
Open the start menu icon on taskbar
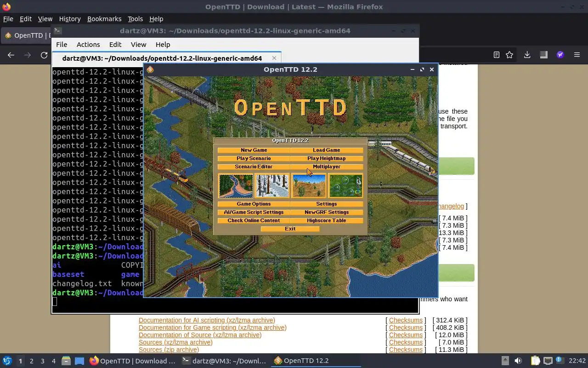click(7, 361)
